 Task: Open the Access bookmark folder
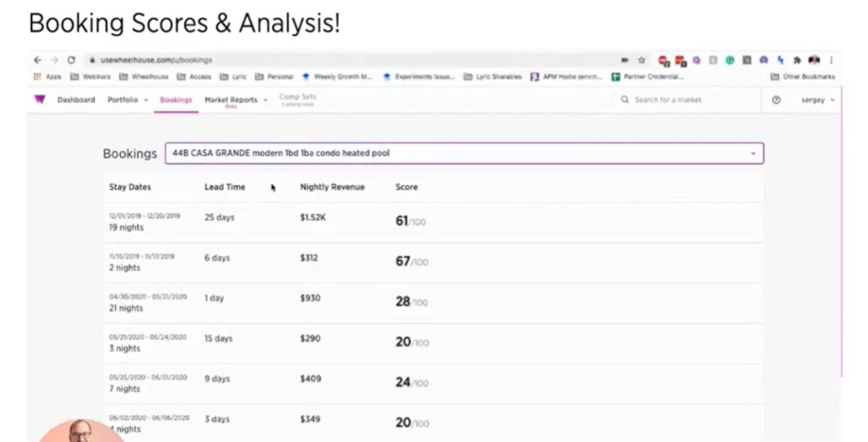(194, 76)
